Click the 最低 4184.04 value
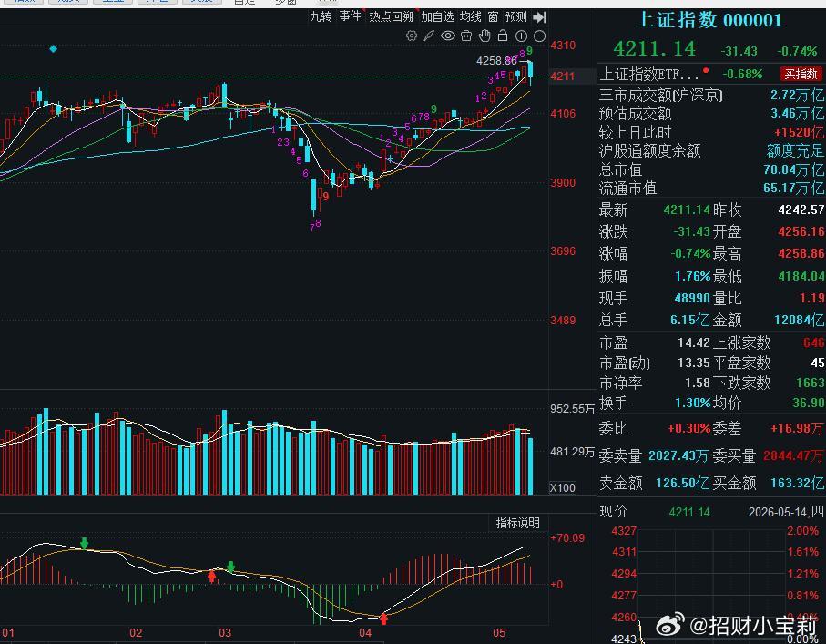The image size is (826, 644). tap(801, 276)
